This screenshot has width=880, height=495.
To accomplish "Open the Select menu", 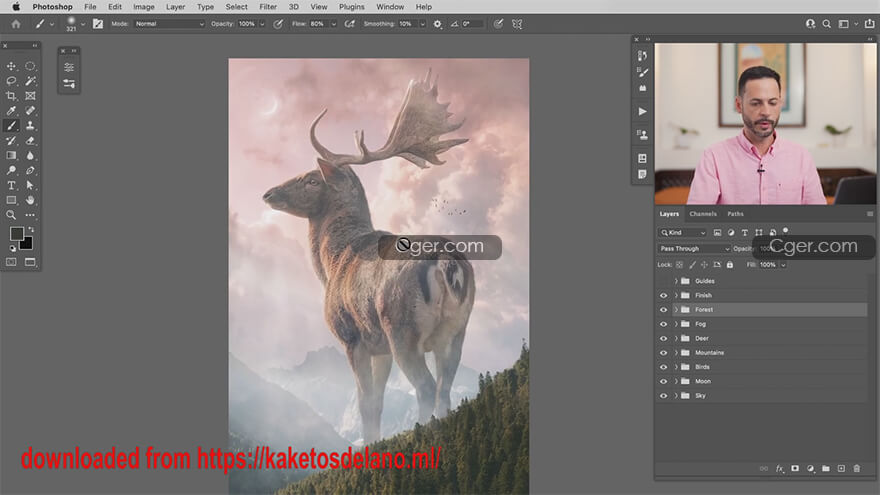I will 236,7.
